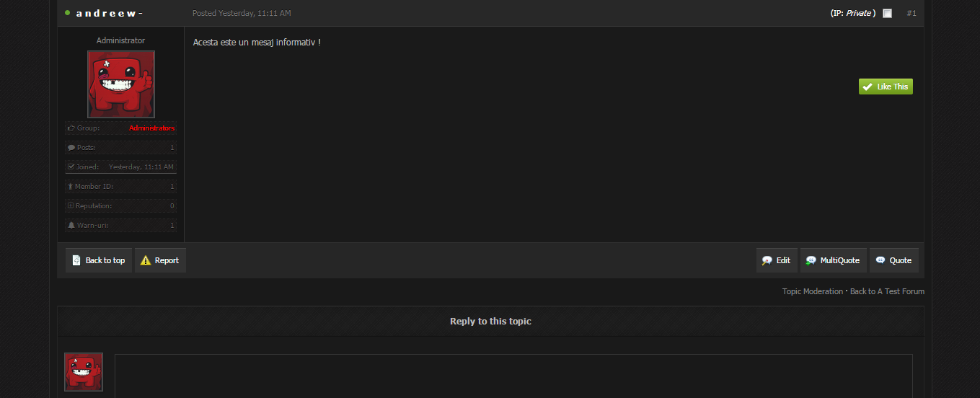Click the Administrators group link
The image size is (980, 398).
click(151, 128)
